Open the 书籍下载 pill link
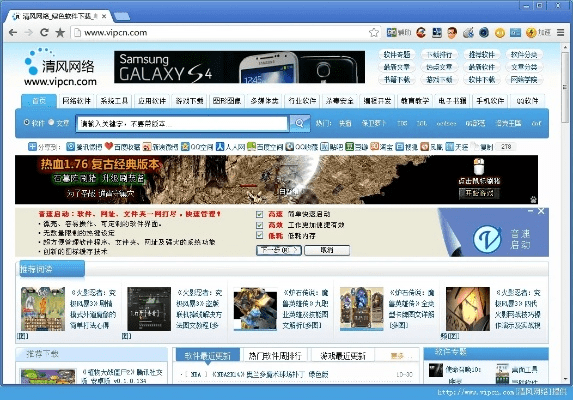This screenshot has height=400, width=573. [397, 80]
